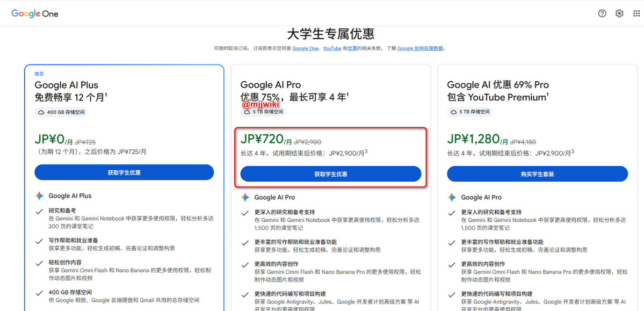Click the 包含 YouTube Premium text
The width and height of the screenshot is (644, 311).
(498, 98)
